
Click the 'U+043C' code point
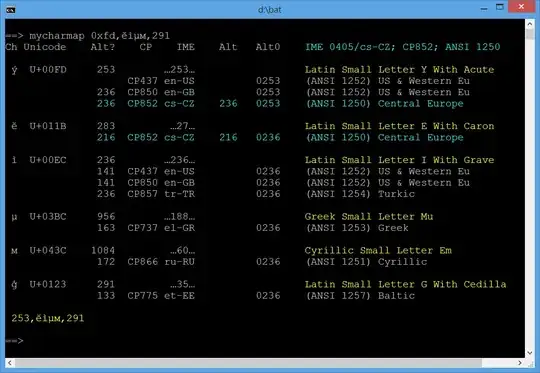coord(48,250)
